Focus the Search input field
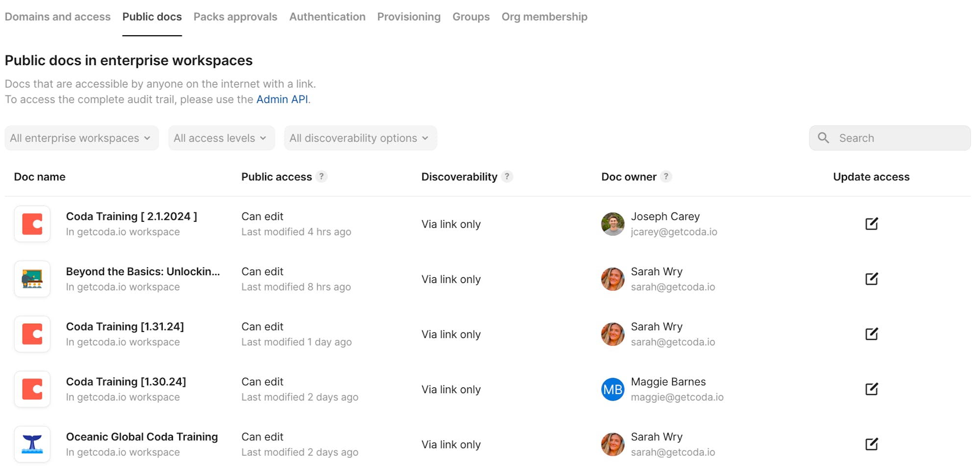This screenshot has height=472, width=980. (x=890, y=138)
